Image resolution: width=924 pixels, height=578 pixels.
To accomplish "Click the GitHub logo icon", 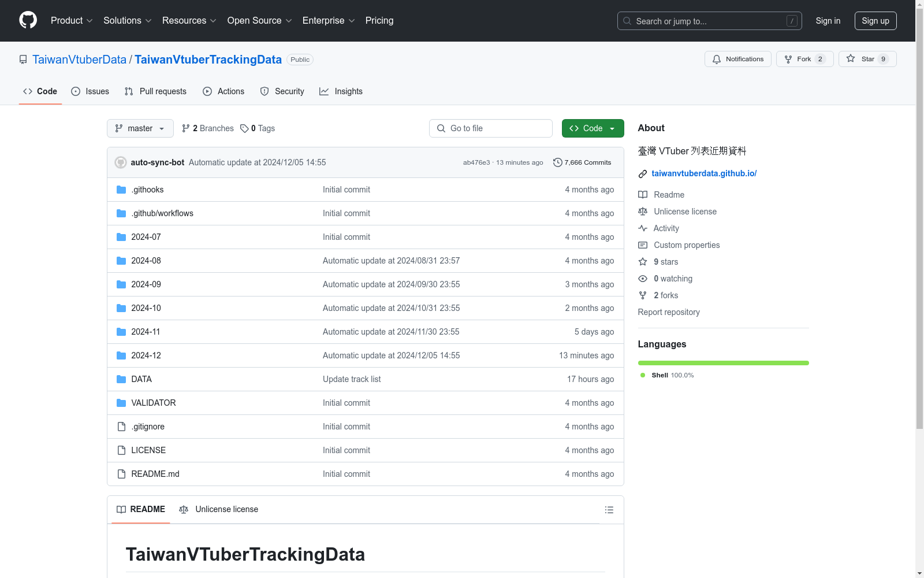I will pyautogui.click(x=28, y=20).
